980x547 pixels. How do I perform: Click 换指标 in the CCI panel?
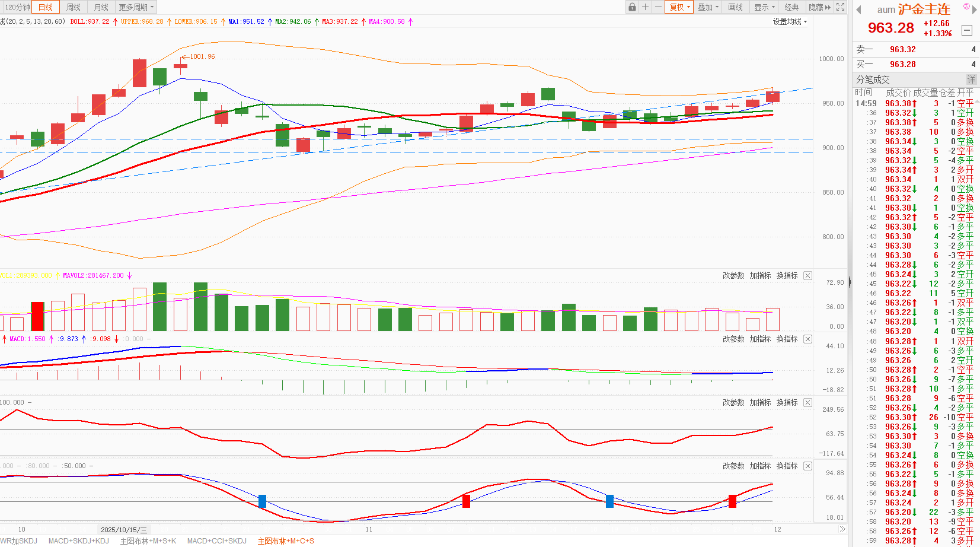point(787,403)
